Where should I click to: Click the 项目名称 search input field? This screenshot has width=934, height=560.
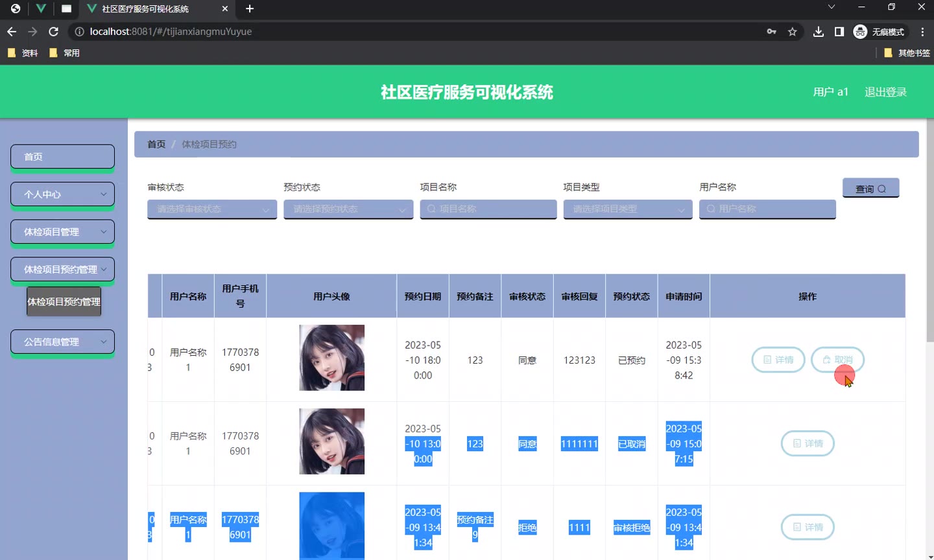[x=488, y=209]
